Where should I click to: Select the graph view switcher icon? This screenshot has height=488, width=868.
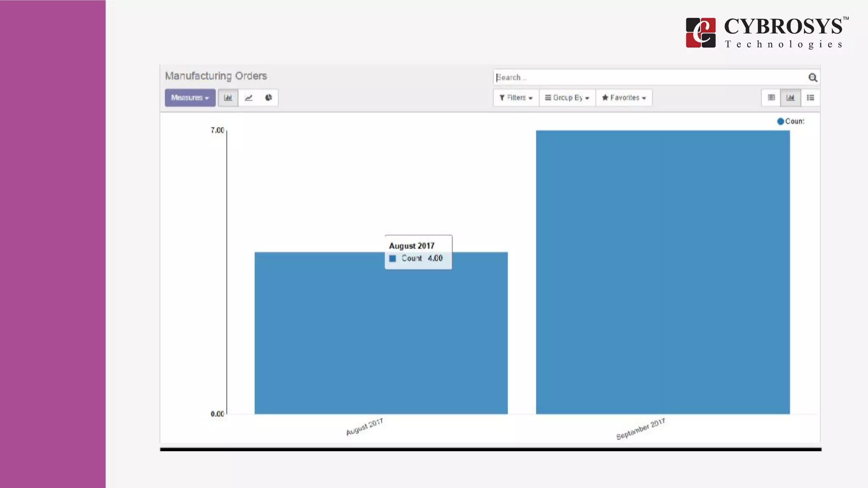click(x=790, y=98)
